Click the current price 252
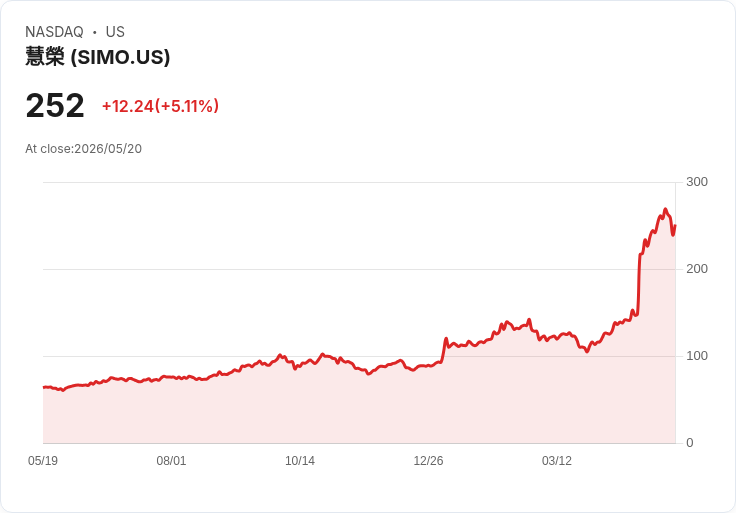Screen dimensions: 736x513 tap(55, 105)
